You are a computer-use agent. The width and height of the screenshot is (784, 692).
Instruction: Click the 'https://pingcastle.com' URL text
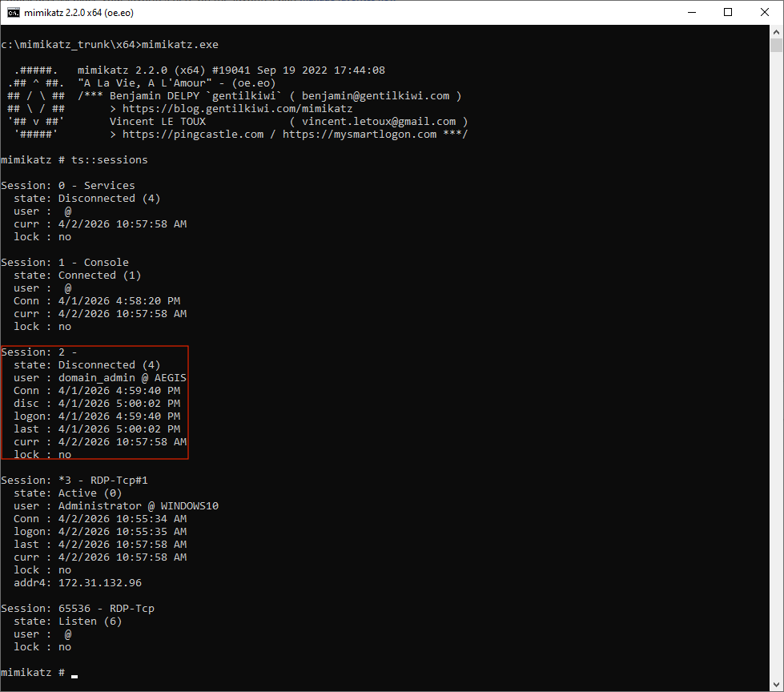coord(193,134)
